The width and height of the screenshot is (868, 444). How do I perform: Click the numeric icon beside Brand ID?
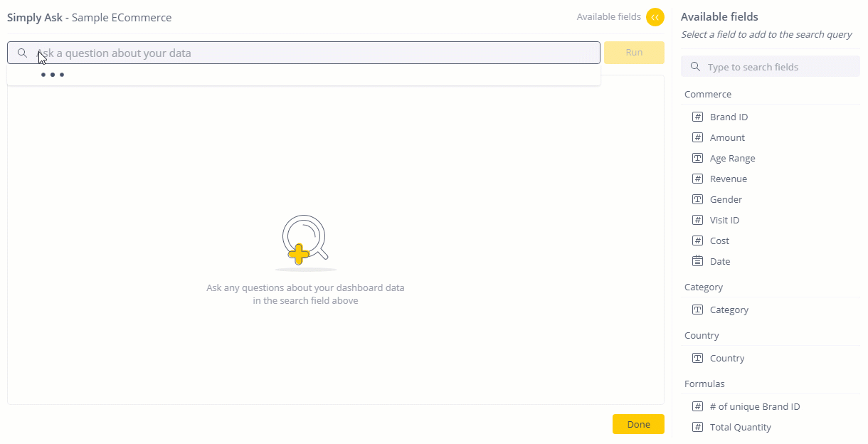pyautogui.click(x=697, y=116)
